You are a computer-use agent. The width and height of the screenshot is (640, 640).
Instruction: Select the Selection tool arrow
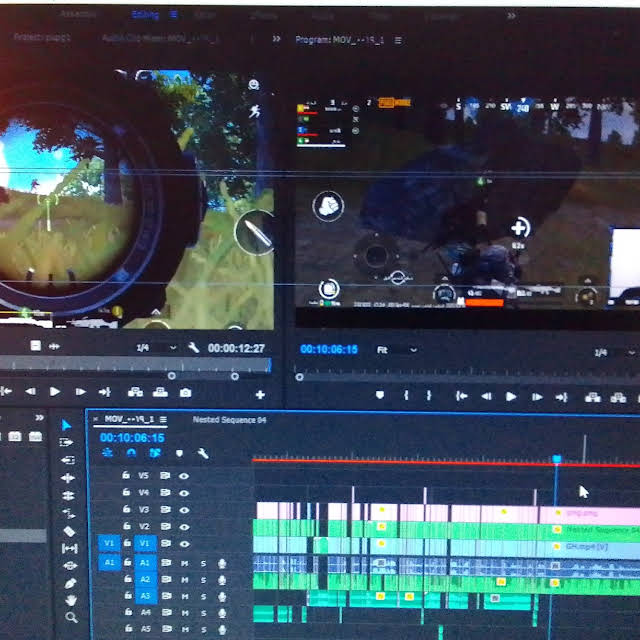66,425
